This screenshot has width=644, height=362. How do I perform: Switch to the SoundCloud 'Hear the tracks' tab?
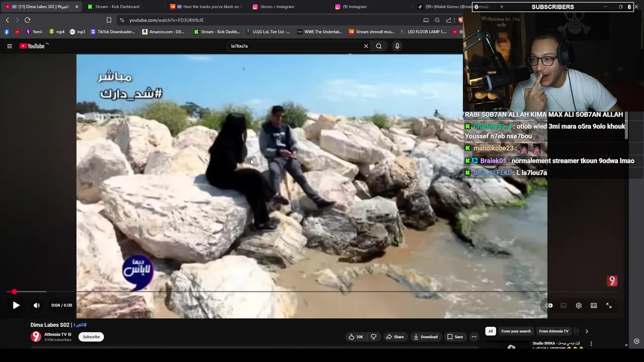pyautogui.click(x=206, y=7)
